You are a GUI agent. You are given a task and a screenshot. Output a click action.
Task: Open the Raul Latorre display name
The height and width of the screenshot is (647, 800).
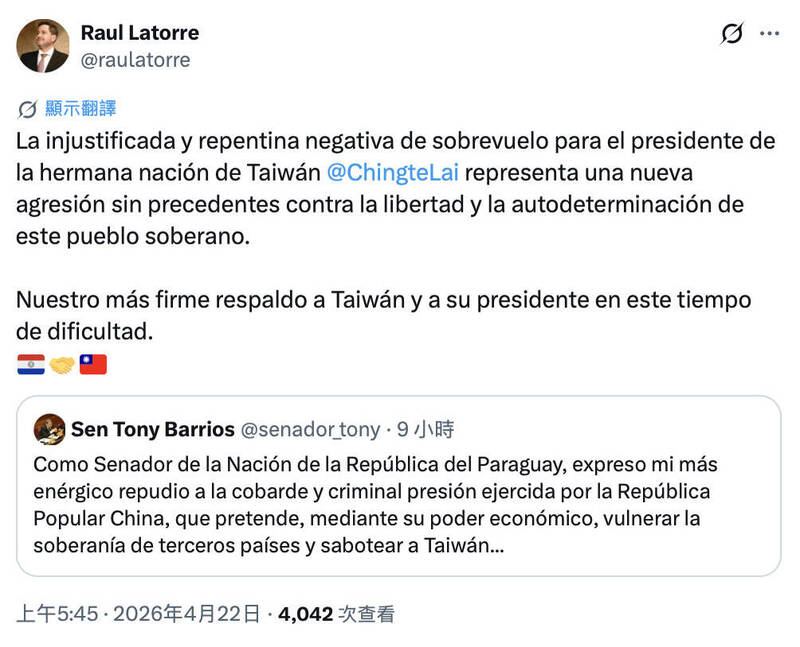[x=139, y=33]
